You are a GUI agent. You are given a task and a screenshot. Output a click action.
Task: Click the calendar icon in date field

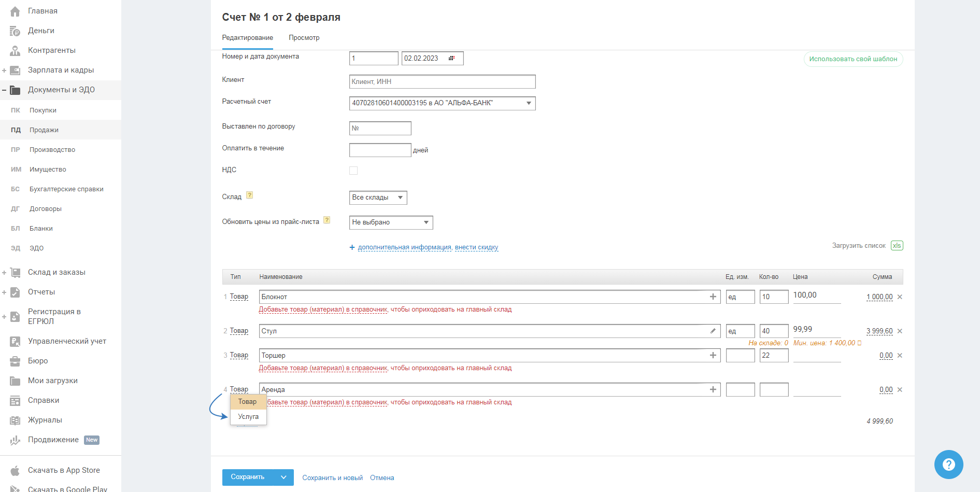point(451,58)
